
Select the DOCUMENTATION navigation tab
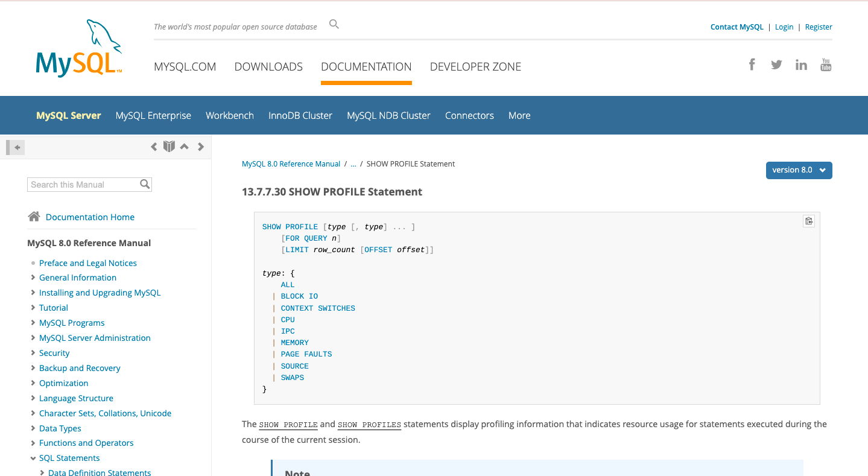click(x=366, y=67)
